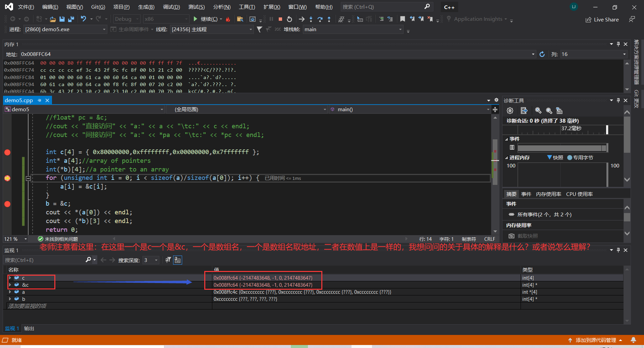Toggle breakpoint on the for loop line
Viewport: 644px width, 348px height.
tap(7, 178)
